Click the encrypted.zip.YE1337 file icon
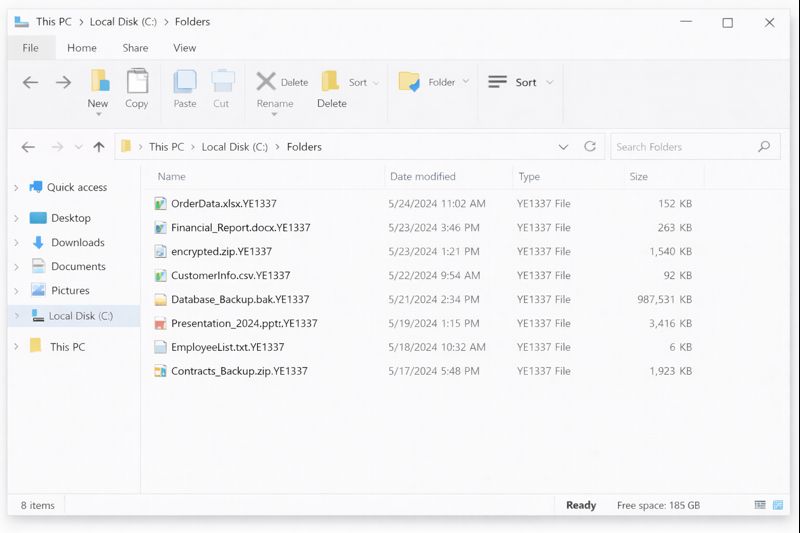The image size is (800, 533). click(x=160, y=251)
